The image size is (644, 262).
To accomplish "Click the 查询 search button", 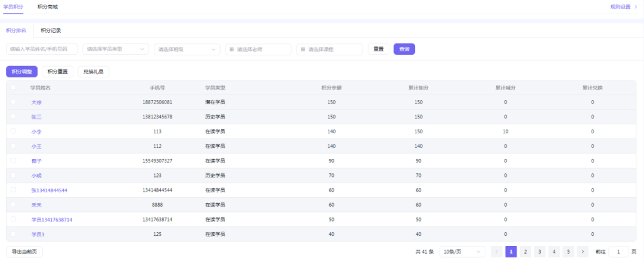I will (404, 49).
